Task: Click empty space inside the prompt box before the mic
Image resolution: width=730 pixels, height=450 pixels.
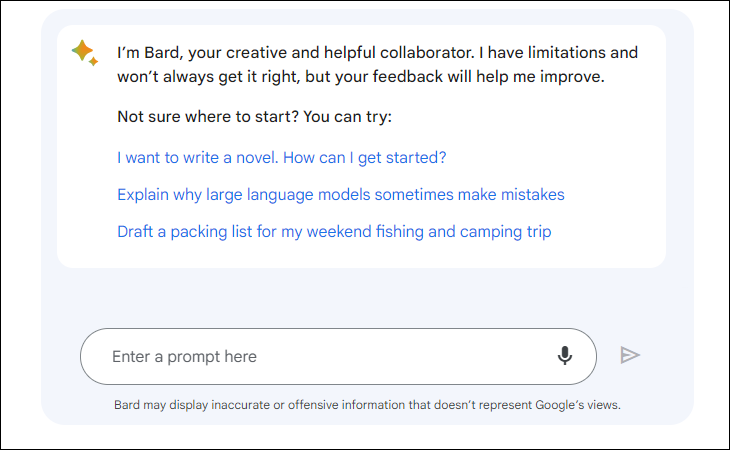Action: click(x=405, y=356)
